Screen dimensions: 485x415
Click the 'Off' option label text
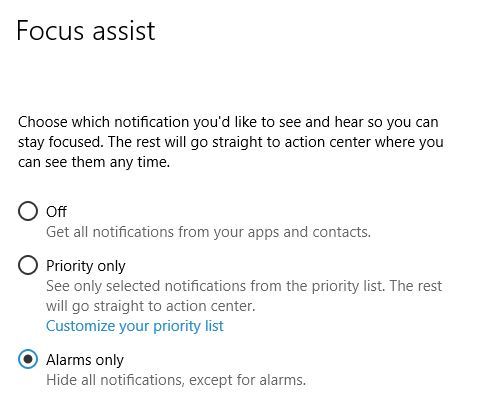56,212
